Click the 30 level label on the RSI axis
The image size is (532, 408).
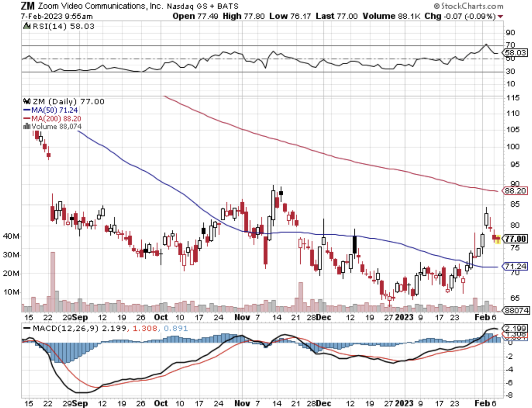click(510, 71)
